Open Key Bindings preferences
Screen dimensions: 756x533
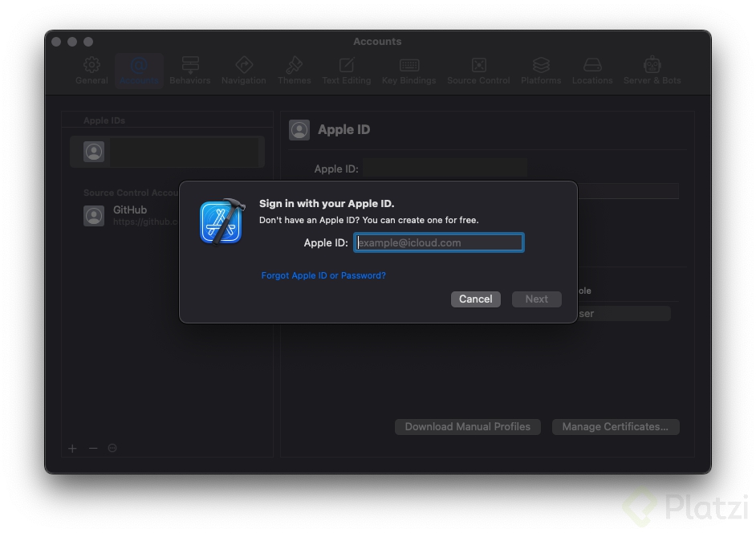408,71
